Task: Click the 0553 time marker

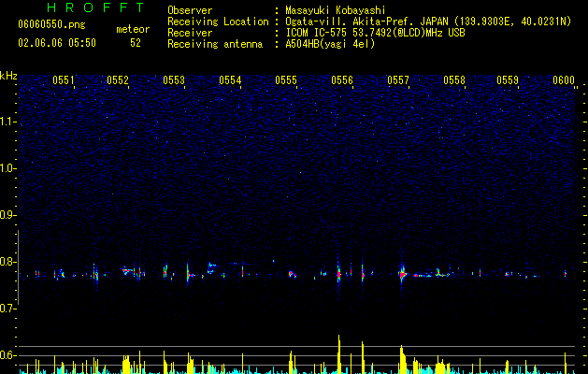Action: tap(174, 80)
